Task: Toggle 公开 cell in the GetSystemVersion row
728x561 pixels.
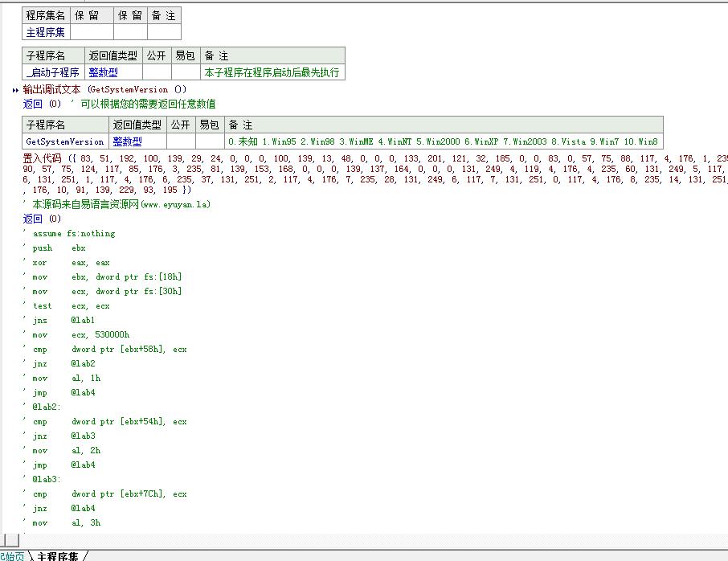Action: pyautogui.click(x=181, y=141)
